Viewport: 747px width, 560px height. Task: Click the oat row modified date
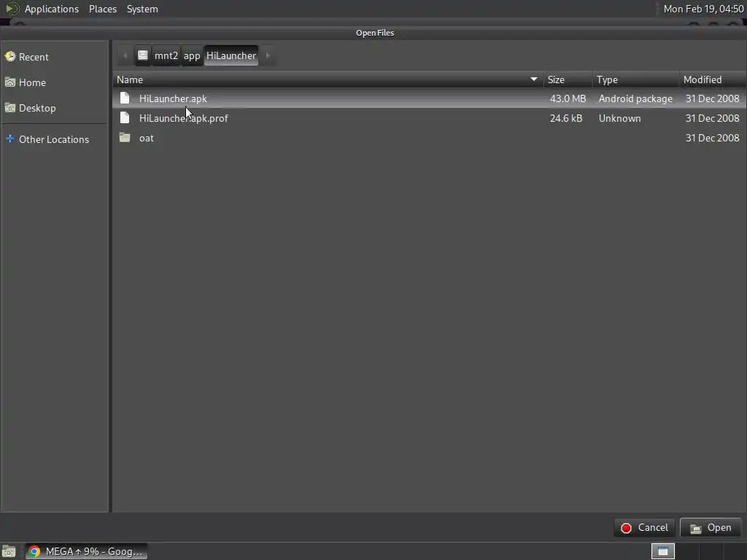click(x=712, y=138)
